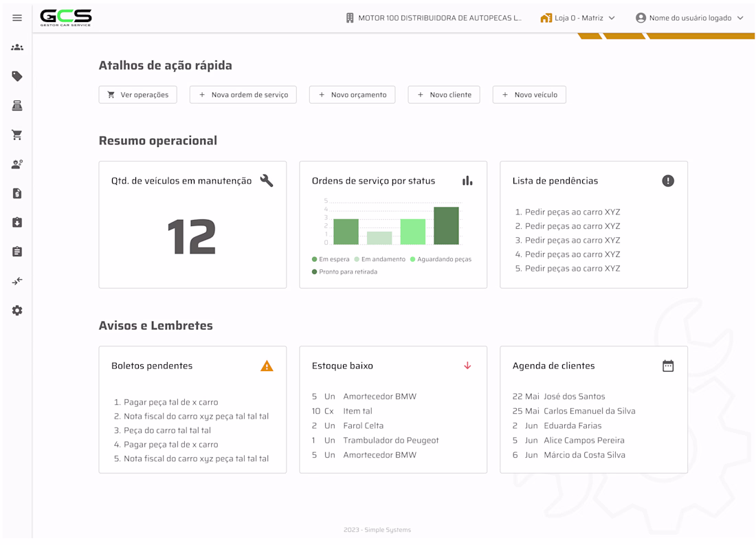Click the Ver operações button

click(x=138, y=95)
